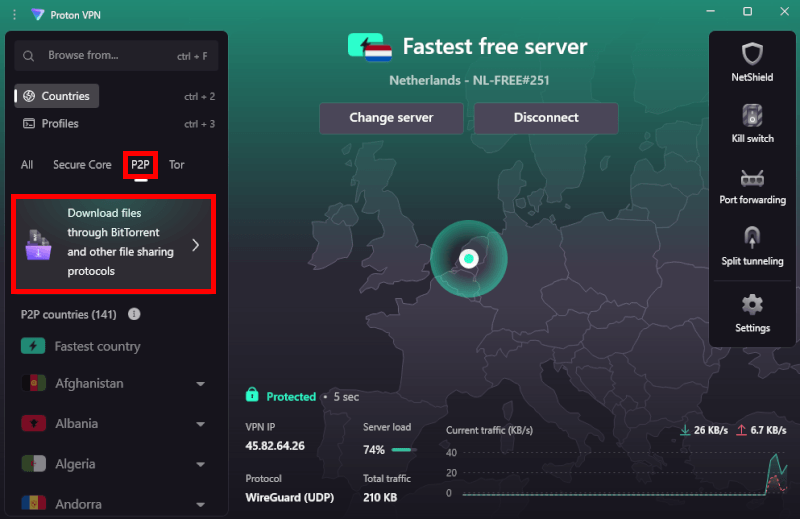Open the NetShield shield icon
The image size is (800, 519).
pos(752,54)
